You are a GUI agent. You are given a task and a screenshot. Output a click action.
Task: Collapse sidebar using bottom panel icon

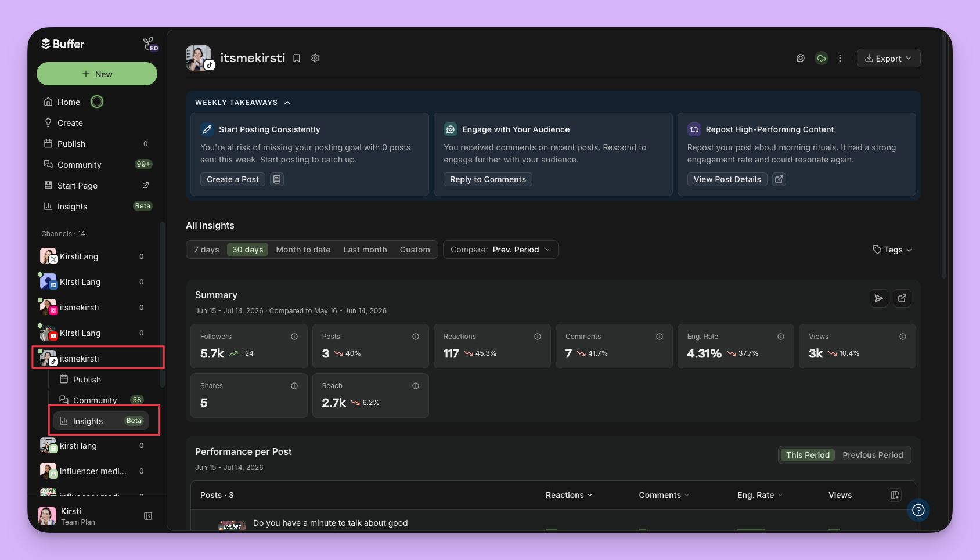tap(148, 516)
